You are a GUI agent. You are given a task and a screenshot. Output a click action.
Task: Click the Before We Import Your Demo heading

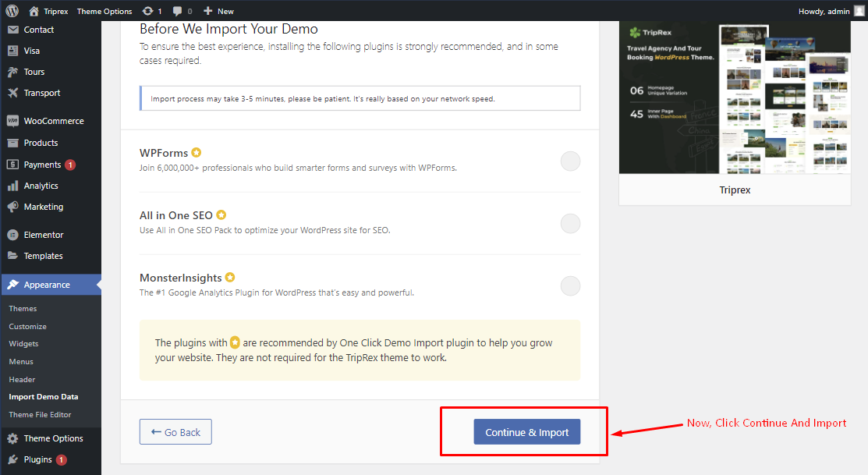(229, 29)
